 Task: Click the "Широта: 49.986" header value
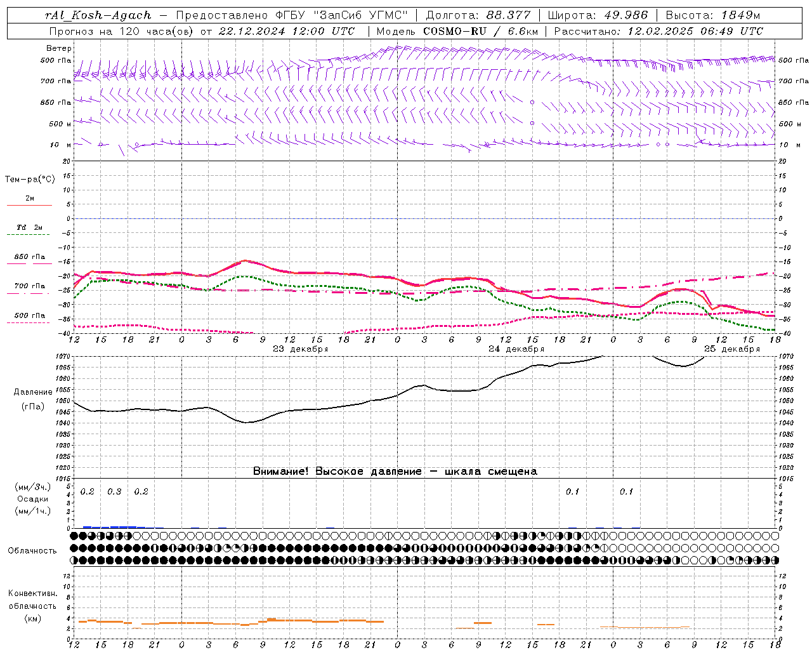coord(598,15)
